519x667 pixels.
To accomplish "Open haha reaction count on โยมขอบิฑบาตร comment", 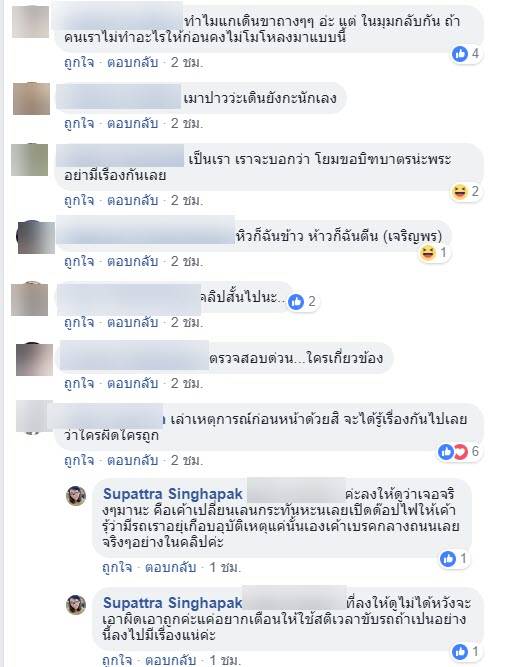I will coord(466,192).
